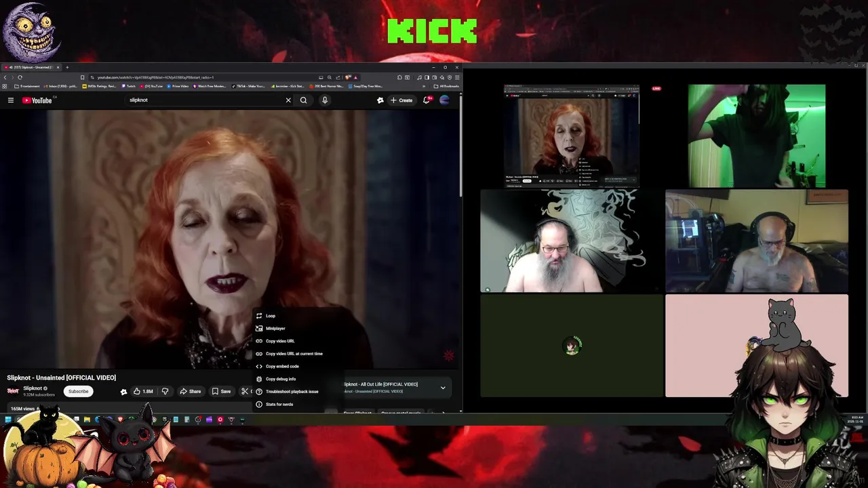Click the Slipknot - Unsainted video title
The image size is (868, 488).
[x=62, y=378]
